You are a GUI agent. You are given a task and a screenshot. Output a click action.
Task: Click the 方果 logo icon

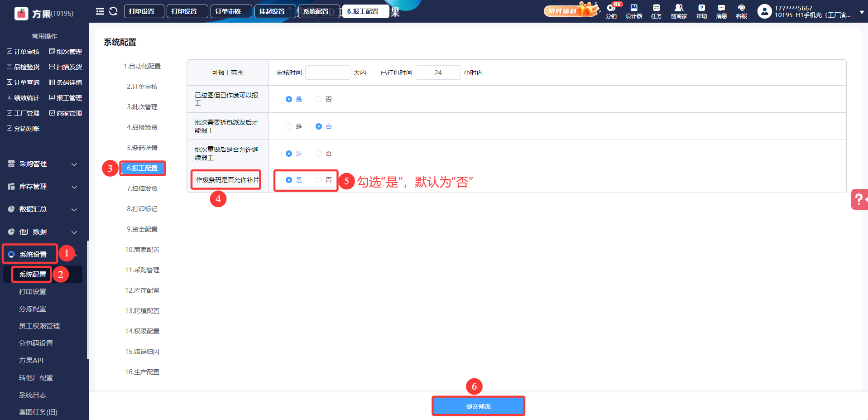(21, 14)
